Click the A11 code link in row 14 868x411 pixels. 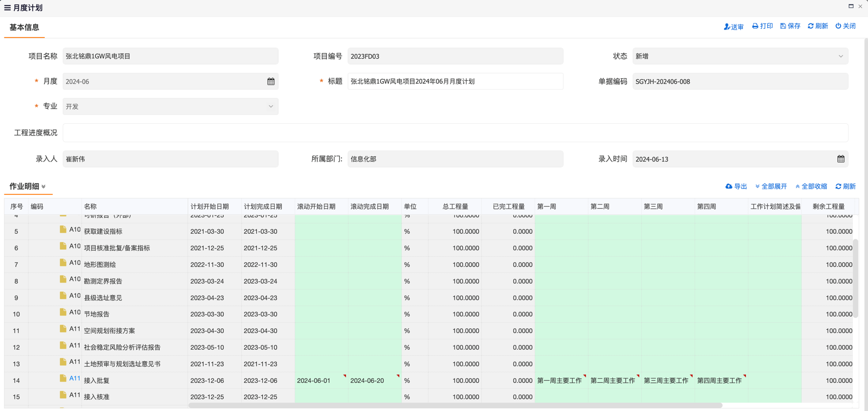coord(74,378)
